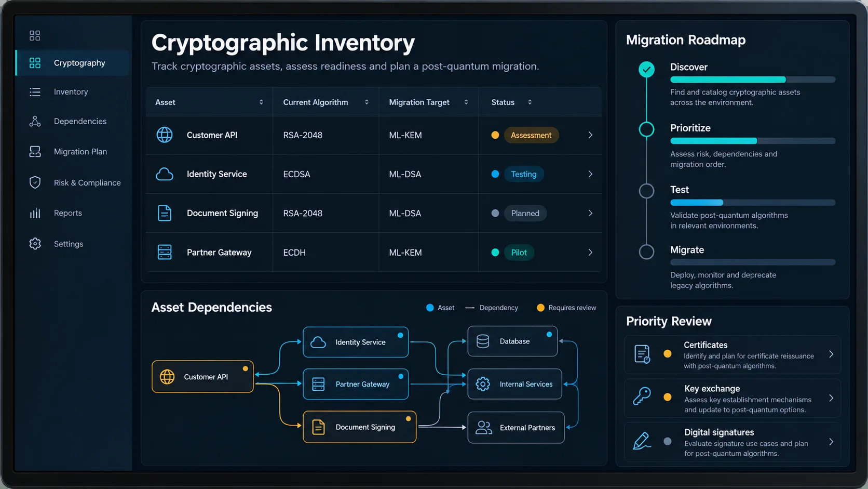Click the key icon beside Key exchange
The image size is (868, 489).
click(x=642, y=397)
